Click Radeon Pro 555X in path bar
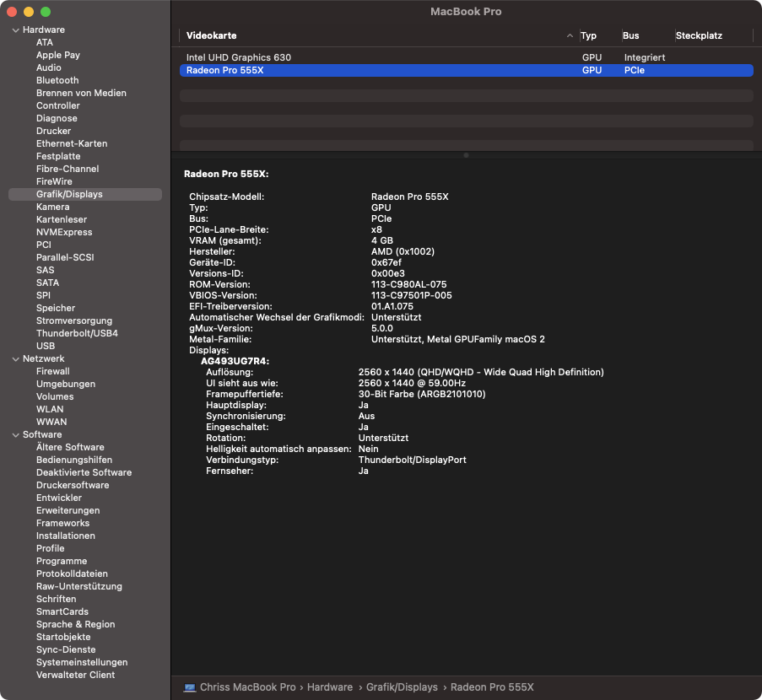Viewport: 762px width, 700px height. [492, 687]
